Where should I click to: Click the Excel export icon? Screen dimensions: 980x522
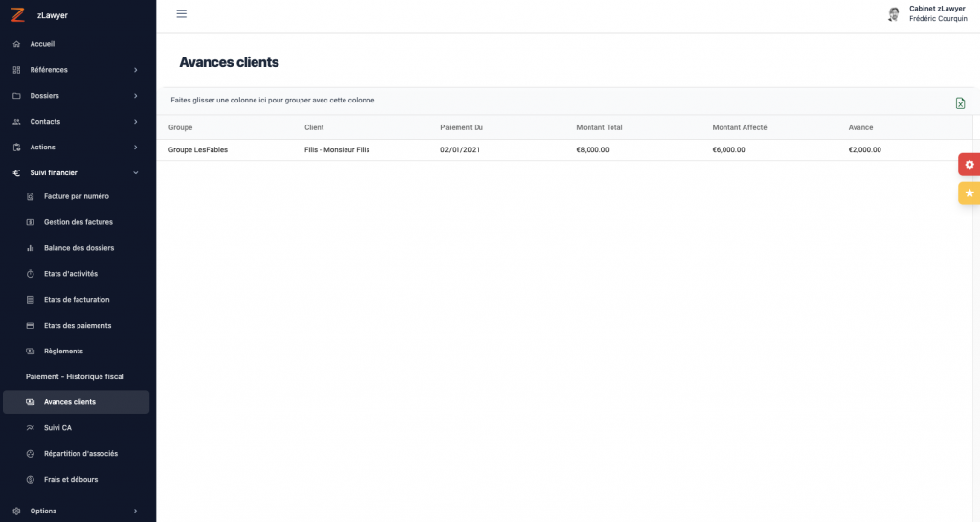(x=960, y=103)
